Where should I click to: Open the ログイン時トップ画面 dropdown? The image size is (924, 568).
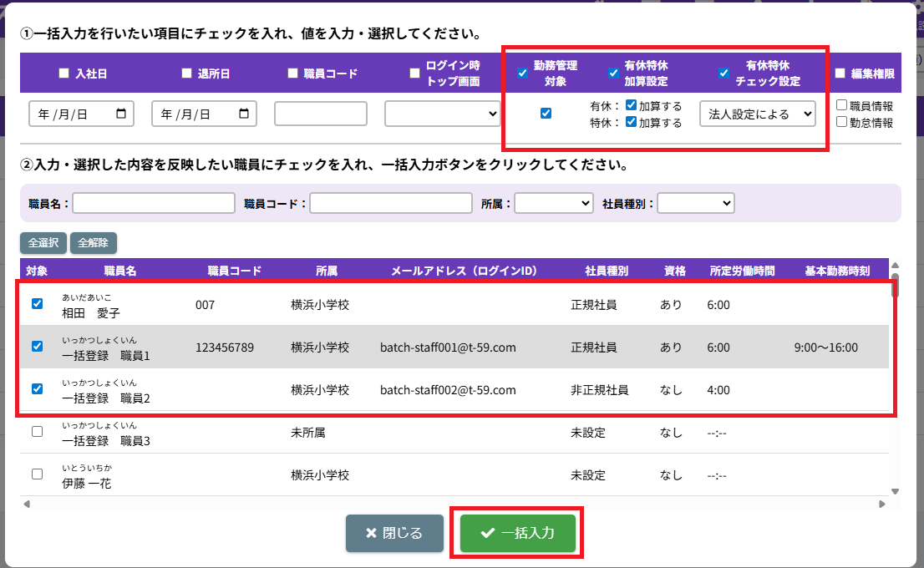[442, 114]
